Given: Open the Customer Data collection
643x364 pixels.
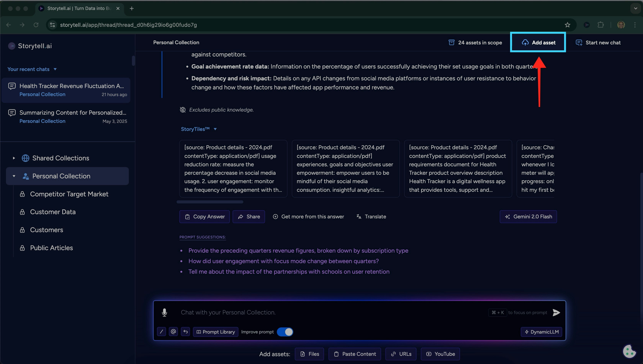Looking at the screenshot, I should [x=53, y=212].
